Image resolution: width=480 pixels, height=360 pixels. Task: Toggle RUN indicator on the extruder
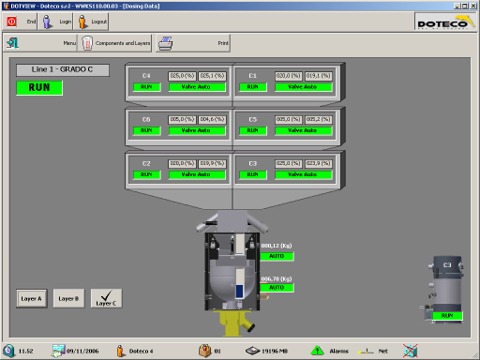[x=447, y=316]
